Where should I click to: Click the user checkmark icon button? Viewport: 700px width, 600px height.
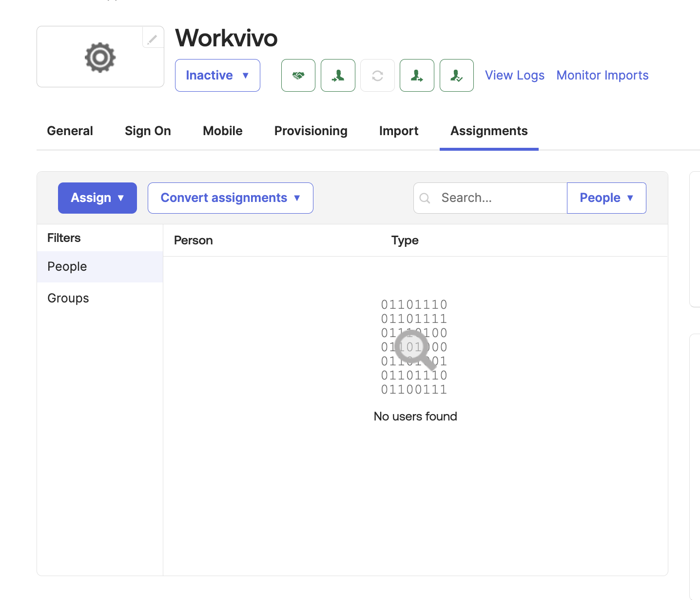pos(457,75)
